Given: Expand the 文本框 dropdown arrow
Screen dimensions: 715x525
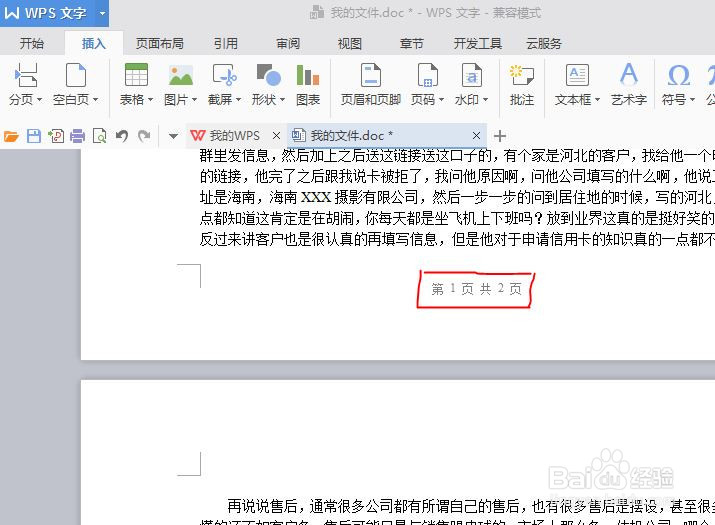Looking at the screenshot, I should click(x=597, y=99).
